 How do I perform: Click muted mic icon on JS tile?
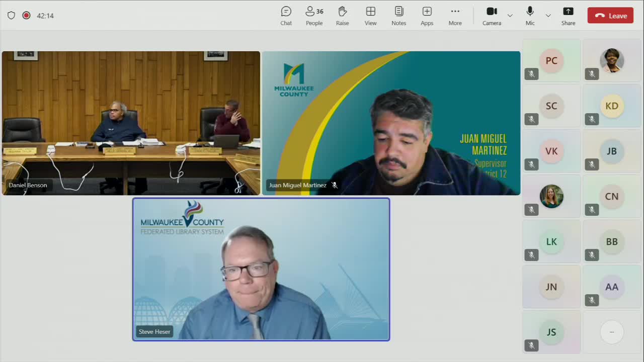[531, 345]
